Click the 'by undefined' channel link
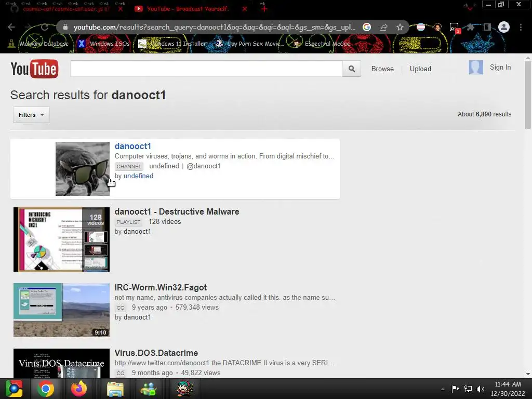Screen dimensions: 532x399 138,176
